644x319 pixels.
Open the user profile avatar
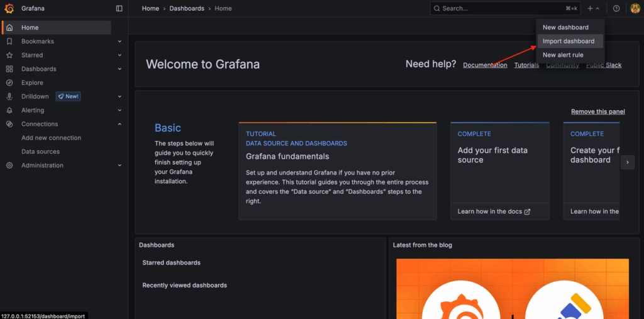[x=635, y=8]
